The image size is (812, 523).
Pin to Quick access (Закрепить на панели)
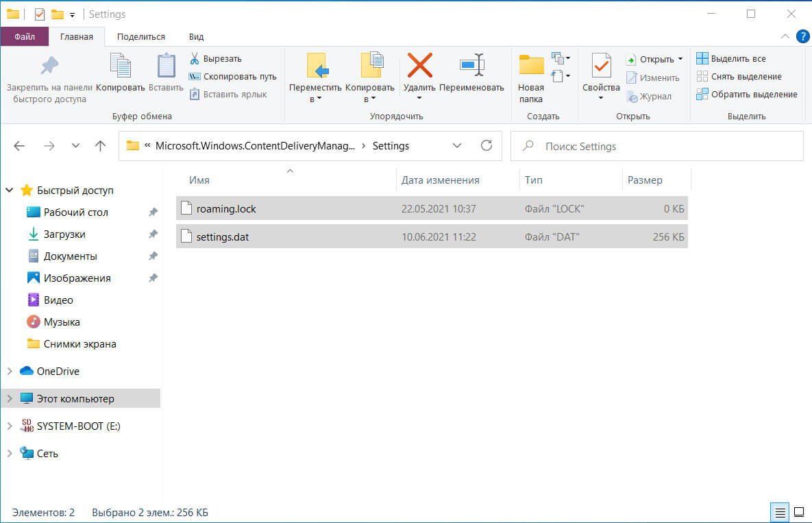[x=49, y=79]
